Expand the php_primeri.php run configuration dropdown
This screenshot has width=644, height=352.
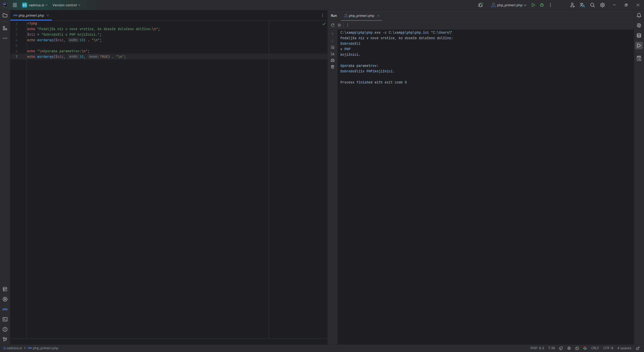(x=525, y=5)
